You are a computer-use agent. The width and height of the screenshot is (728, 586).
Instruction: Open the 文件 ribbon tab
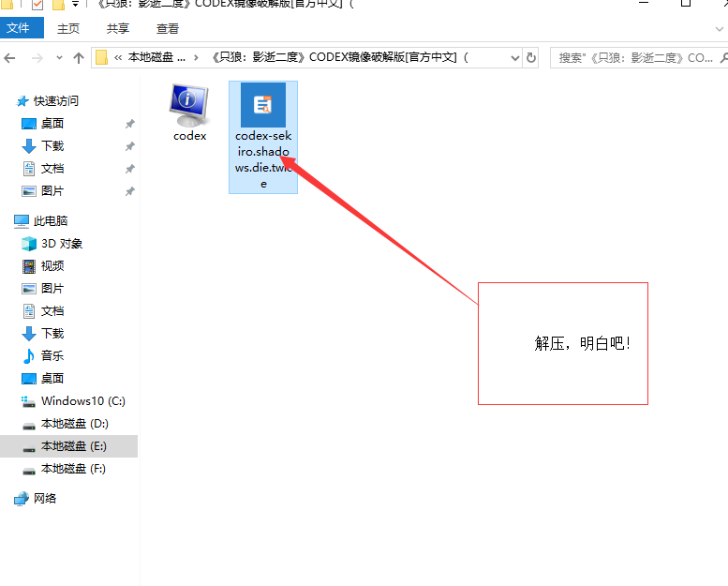coord(22,28)
